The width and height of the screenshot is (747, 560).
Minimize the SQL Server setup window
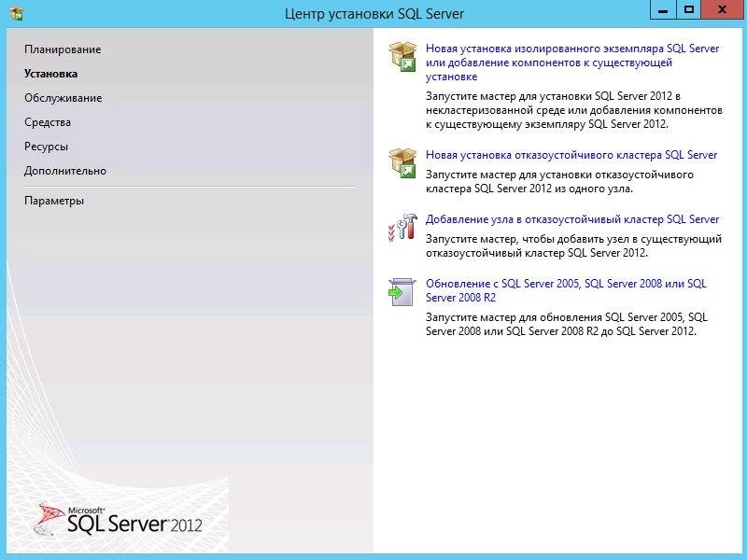coord(663,10)
